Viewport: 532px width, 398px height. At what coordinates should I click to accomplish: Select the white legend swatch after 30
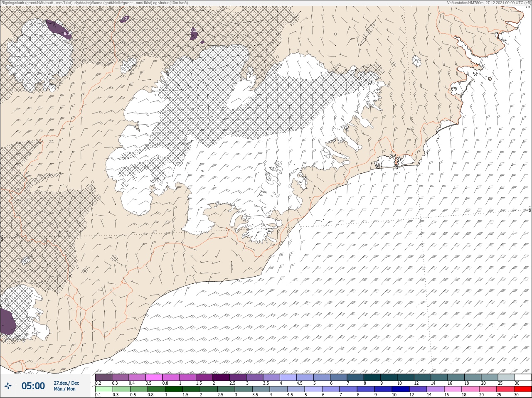pos(523,377)
